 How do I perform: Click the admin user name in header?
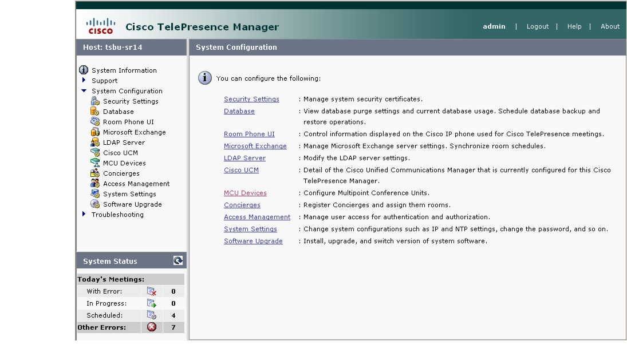[494, 26]
